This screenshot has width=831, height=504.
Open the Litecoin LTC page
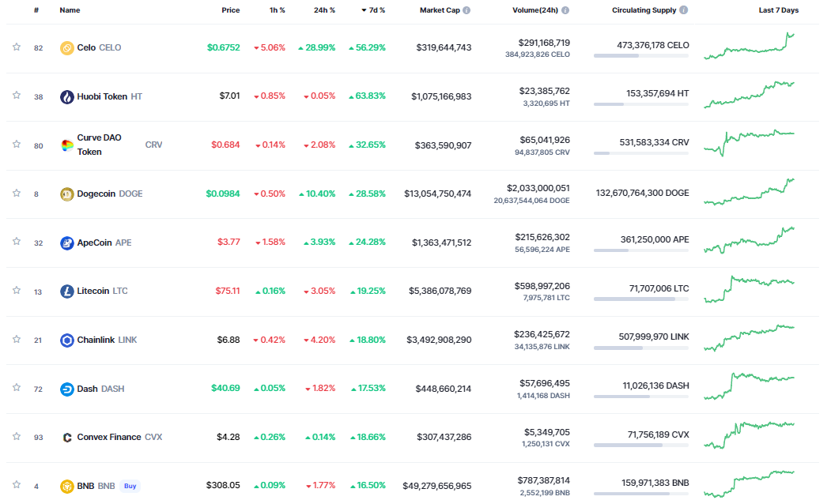tap(102, 291)
